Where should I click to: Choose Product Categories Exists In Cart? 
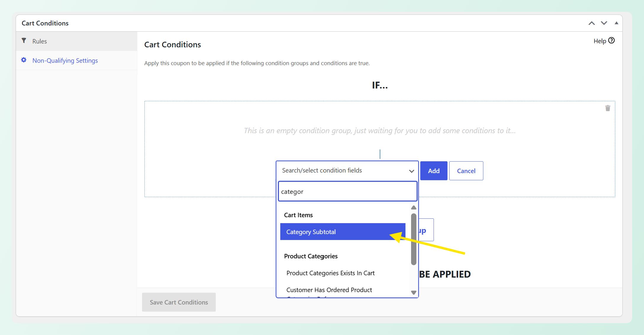point(330,273)
